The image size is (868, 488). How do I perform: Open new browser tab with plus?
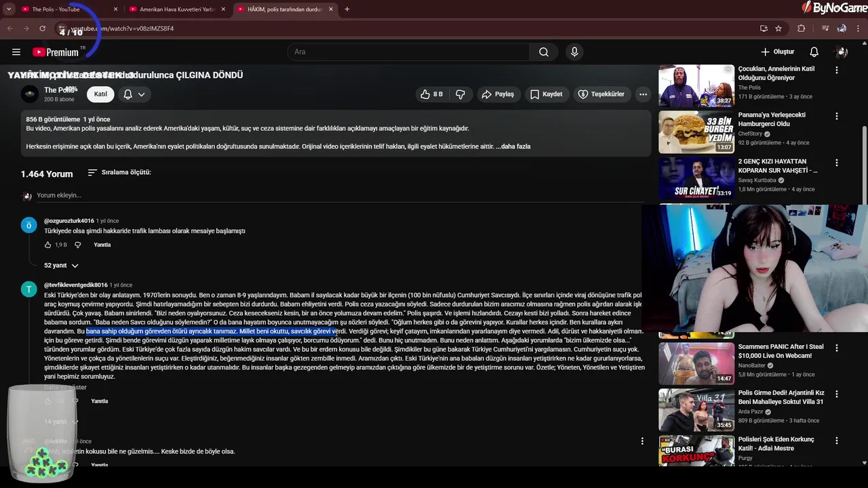(x=347, y=9)
